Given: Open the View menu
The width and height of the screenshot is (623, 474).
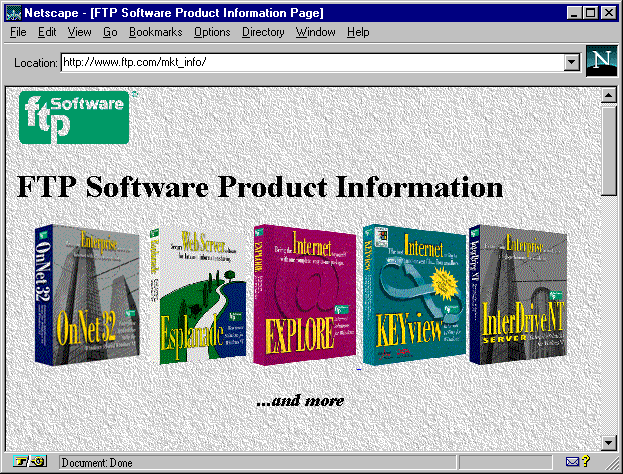Looking at the screenshot, I should 79,32.
